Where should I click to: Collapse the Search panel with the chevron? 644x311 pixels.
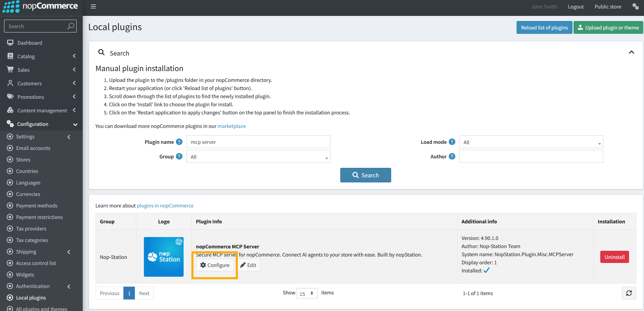pyautogui.click(x=631, y=52)
